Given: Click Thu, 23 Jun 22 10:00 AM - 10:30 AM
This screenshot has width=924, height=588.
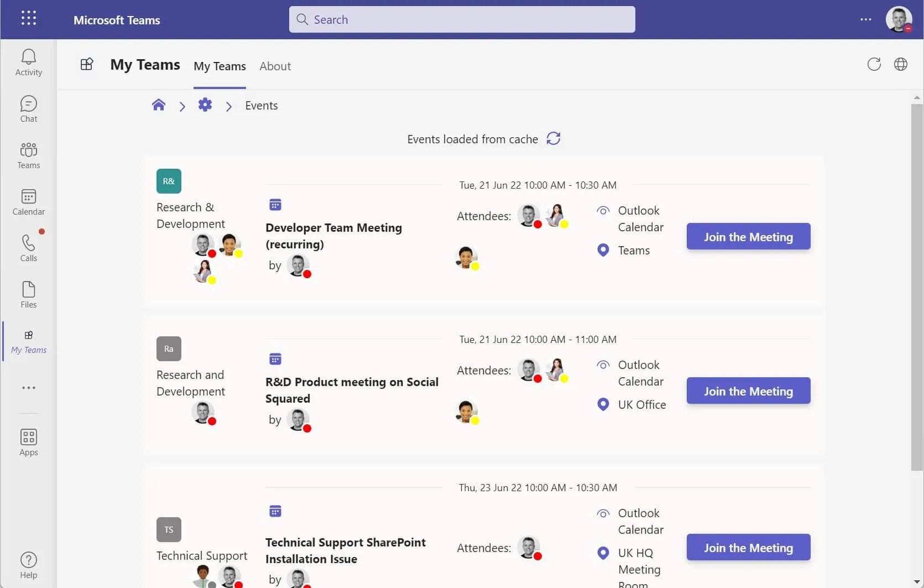Looking at the screenshot, I should click(x=537, y=487).
